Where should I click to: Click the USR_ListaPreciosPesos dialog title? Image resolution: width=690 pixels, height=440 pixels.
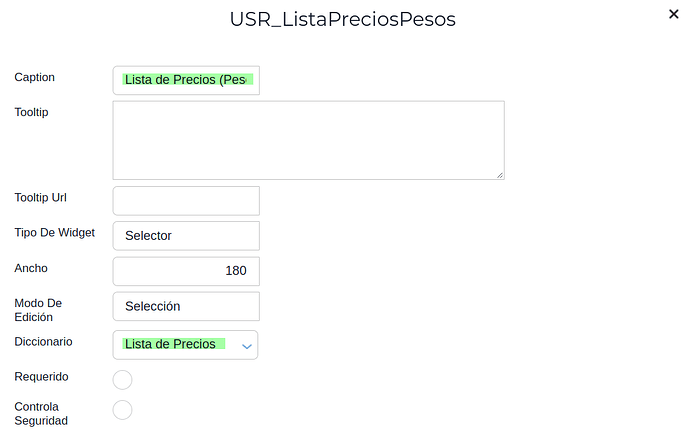(x=343, y=19)
